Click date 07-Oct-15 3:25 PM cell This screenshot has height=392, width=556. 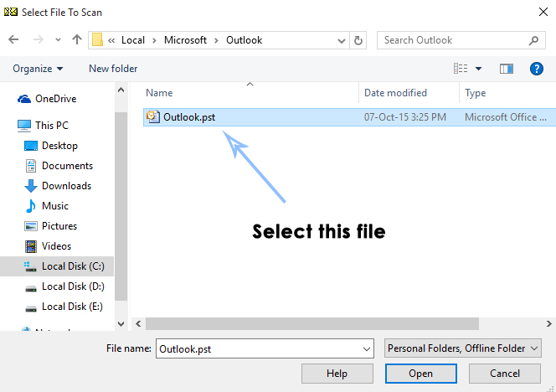point(405,117)
